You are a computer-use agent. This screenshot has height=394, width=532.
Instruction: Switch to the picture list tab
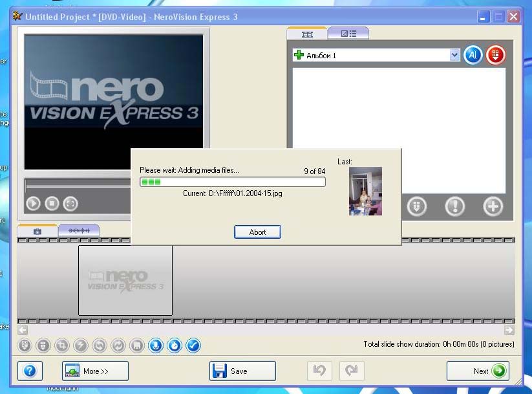click(348, 34)
